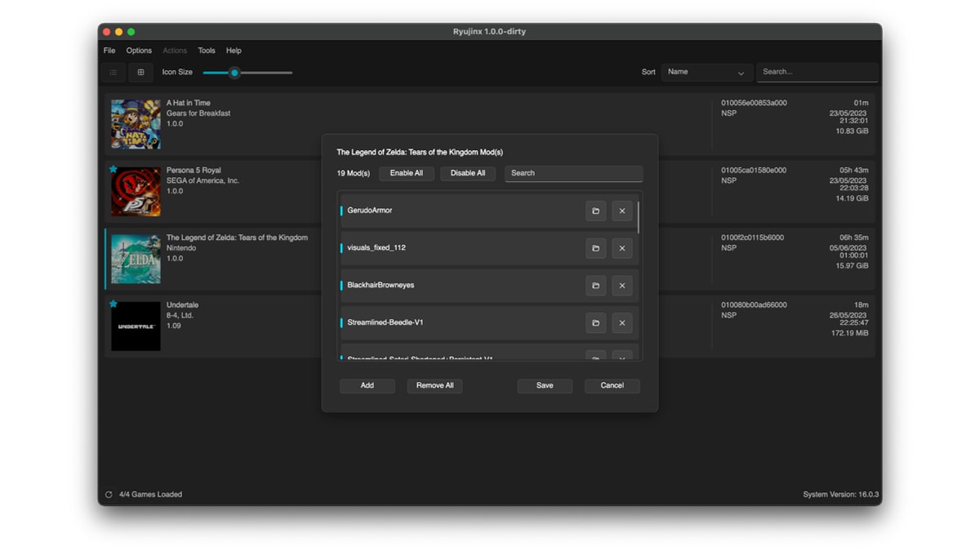Switch to grid view layout

[140, 73]
